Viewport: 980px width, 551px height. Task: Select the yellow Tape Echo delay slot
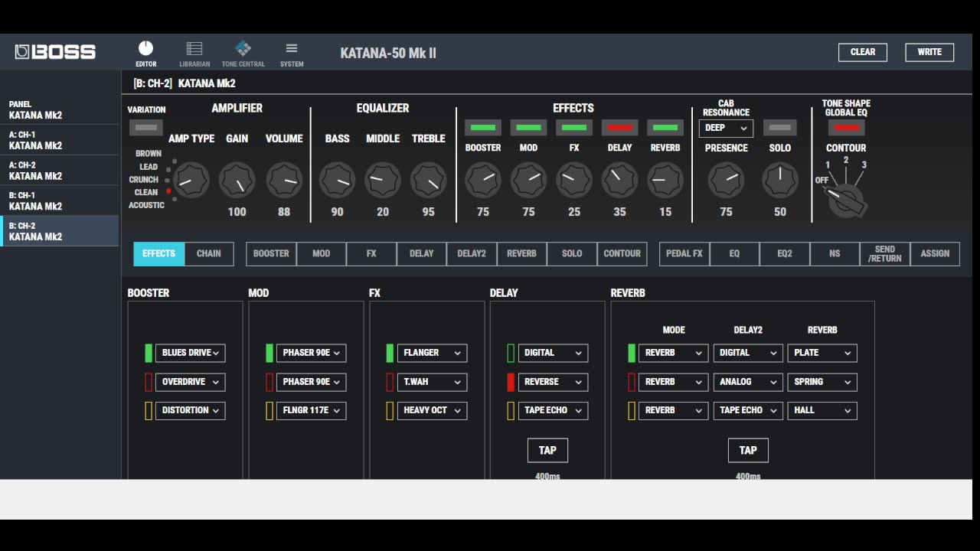click(511, 410)
